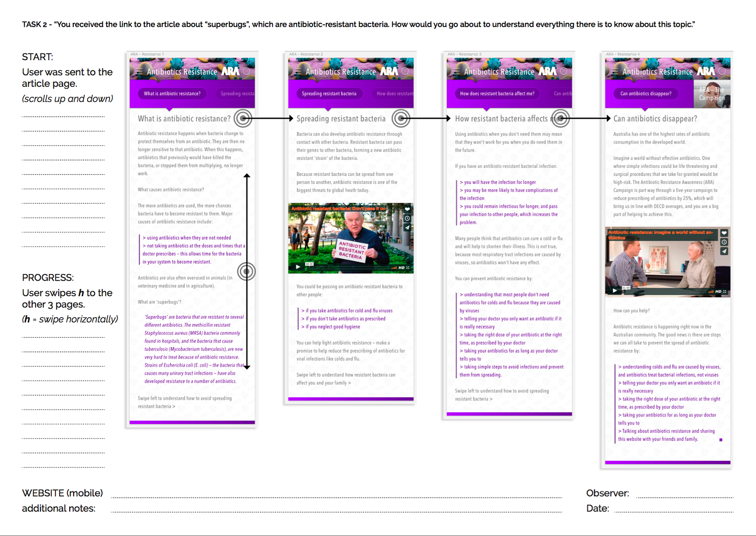Select 'What is antibiotic resistance?' tab pill
Image resolution: width=756 pixels, height=536 pixels.
click(x=172, y=94)
